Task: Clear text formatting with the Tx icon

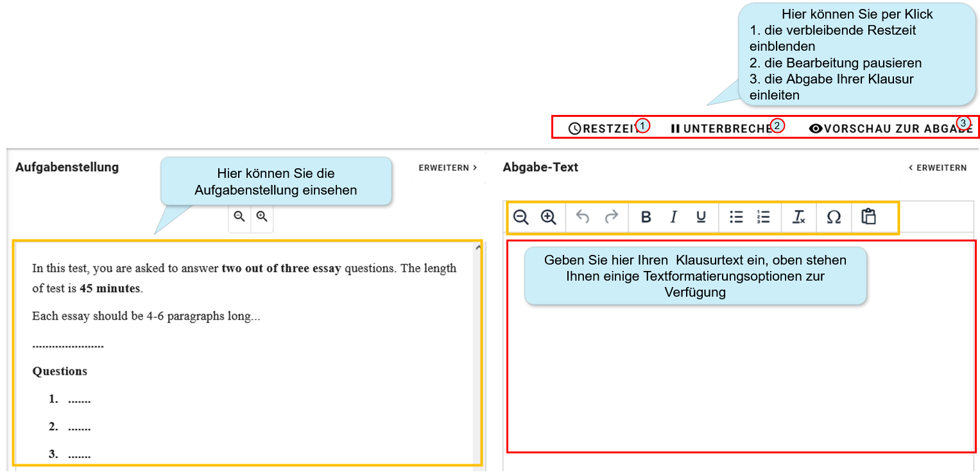Action: click(x=798, y=217)
